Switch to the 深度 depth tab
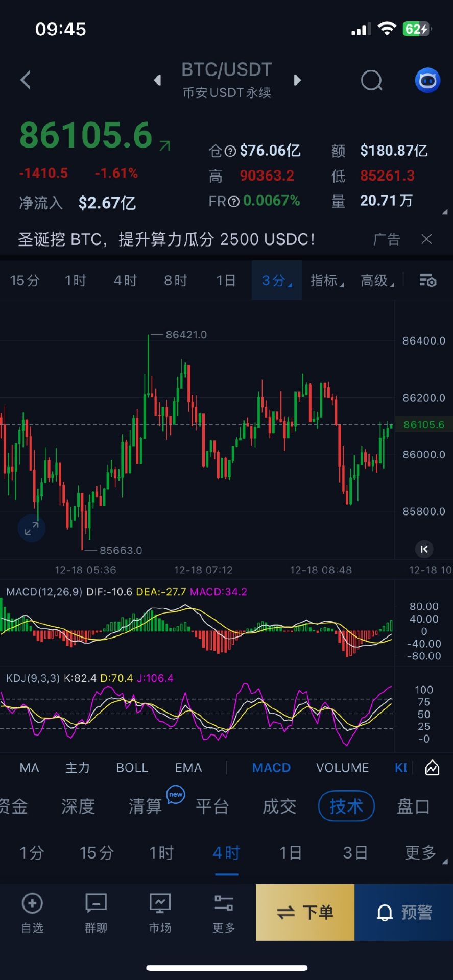 (78, 806)
